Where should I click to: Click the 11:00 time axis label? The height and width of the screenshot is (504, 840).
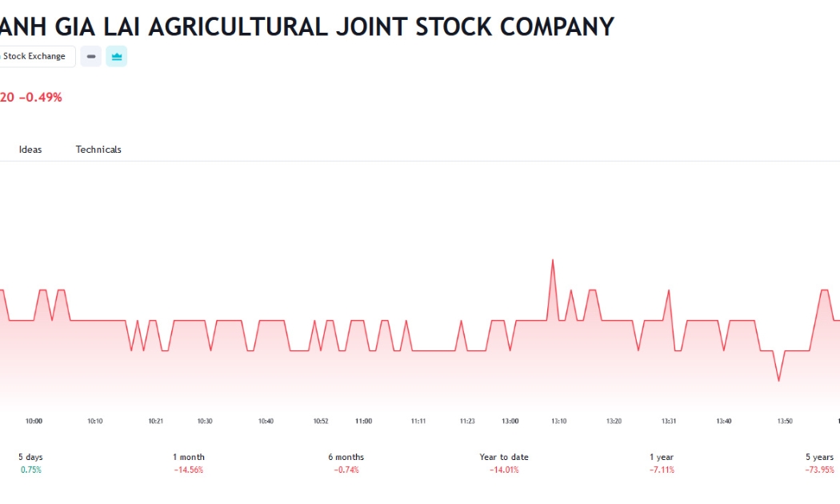(364, 421)
